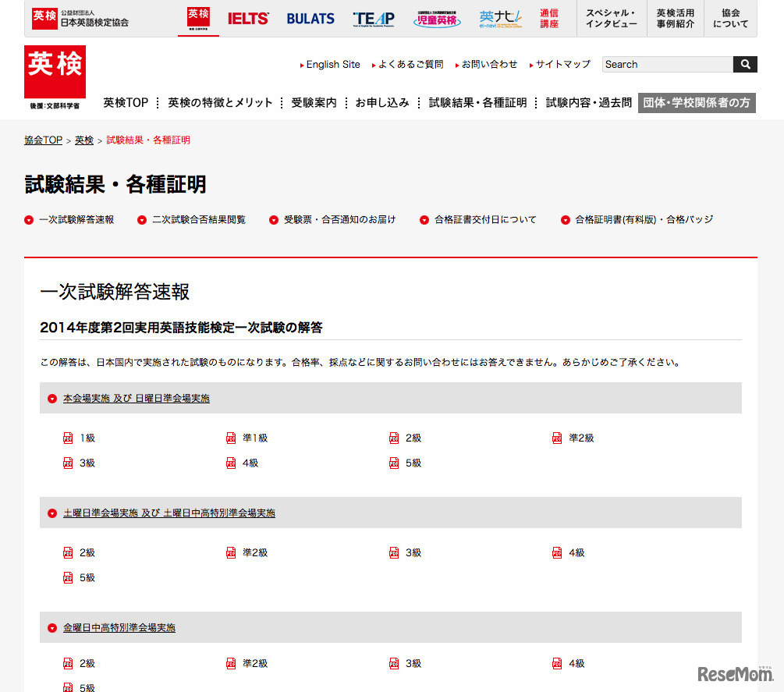Click the search magnifier icon

coord(744,64)
